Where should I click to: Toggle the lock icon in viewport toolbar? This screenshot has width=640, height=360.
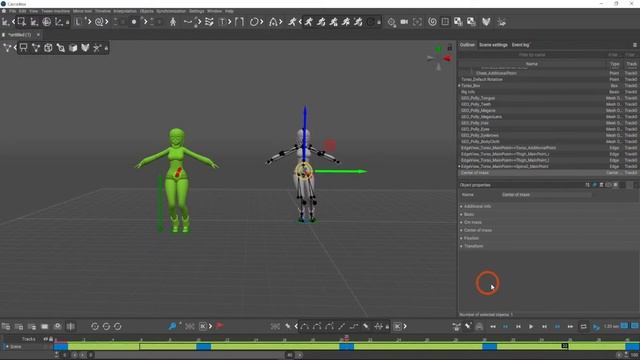coord(107,49)
